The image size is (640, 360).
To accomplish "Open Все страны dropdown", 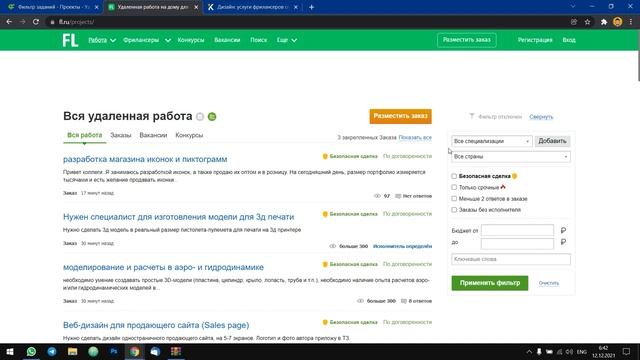I will click(x=511, y=157).
